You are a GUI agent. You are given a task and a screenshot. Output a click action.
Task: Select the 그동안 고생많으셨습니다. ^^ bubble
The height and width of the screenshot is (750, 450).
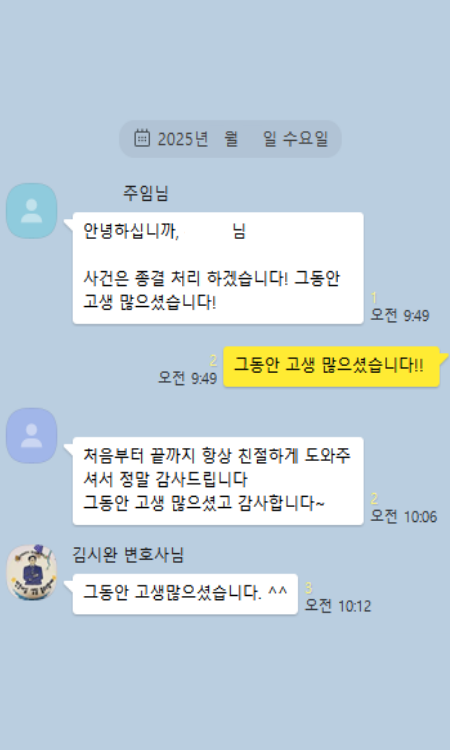tap(185, 594)
